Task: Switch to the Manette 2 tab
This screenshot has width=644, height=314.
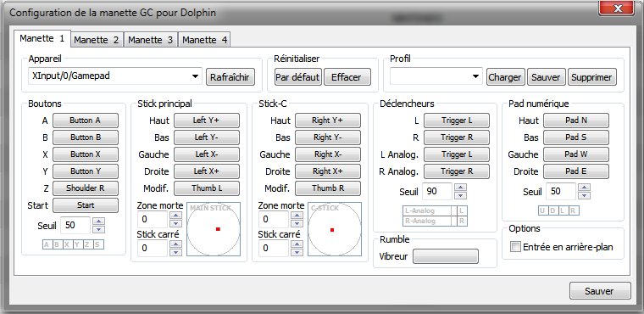Action: 97,40
